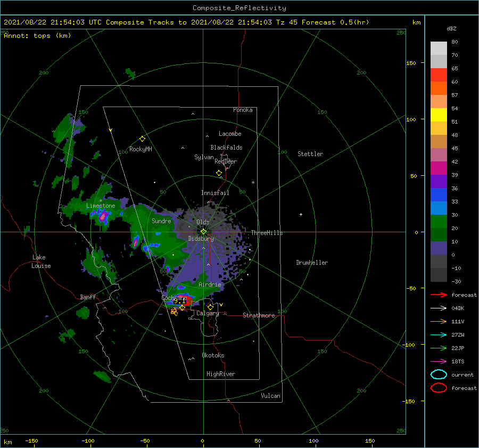Viewport: 479px width, 448px height.
Task: Click the Vulcan label
Action: [271, 396]
